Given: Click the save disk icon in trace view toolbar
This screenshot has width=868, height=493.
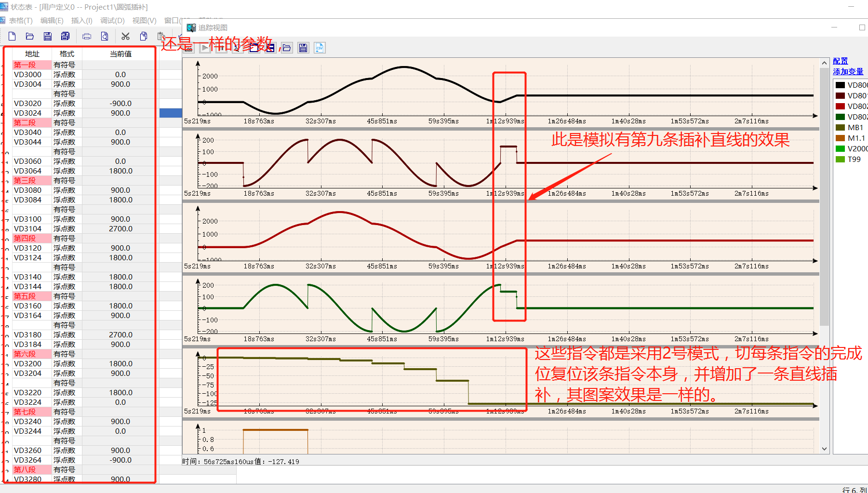Looking at the screenshot, I should pyautogui.click(x=303, y=48).
